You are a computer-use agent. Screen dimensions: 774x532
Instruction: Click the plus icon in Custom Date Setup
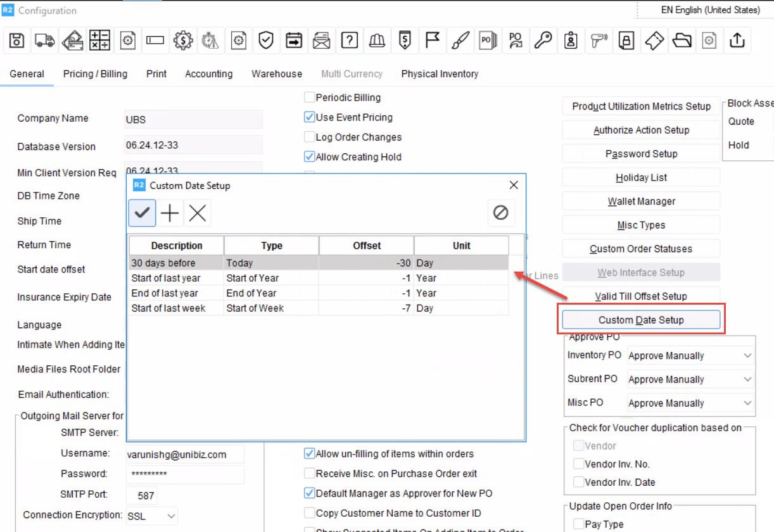(x=170, y=213)
